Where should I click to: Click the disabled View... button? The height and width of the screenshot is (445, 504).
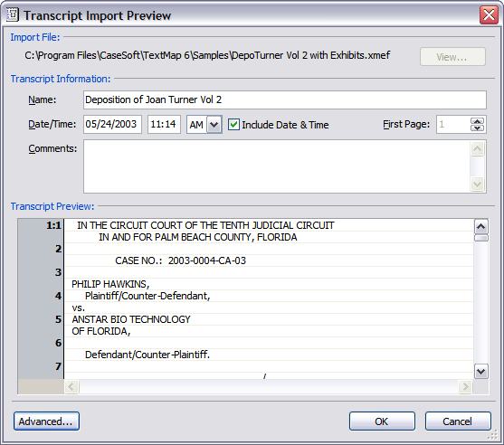click(x=452, y=57)
